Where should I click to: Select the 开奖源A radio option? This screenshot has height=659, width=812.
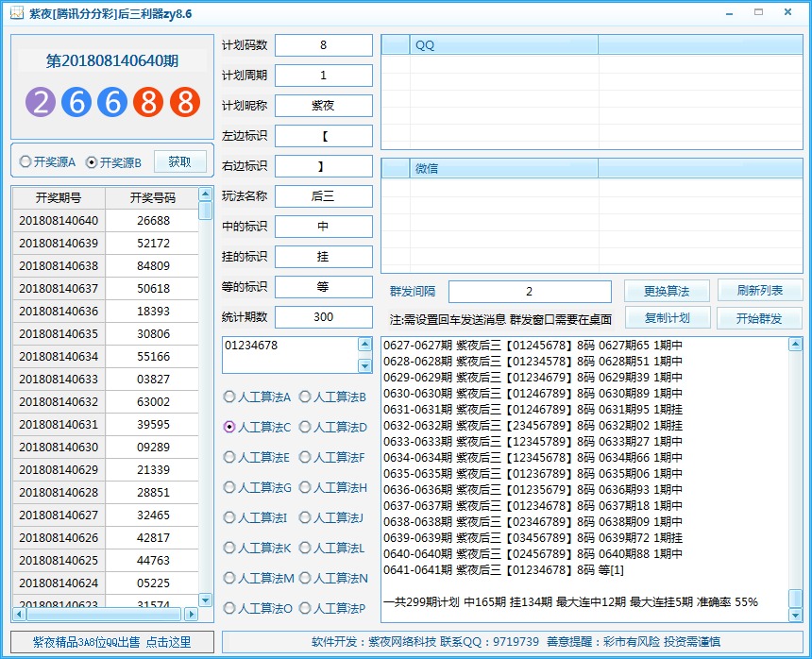tap(25, 162)
